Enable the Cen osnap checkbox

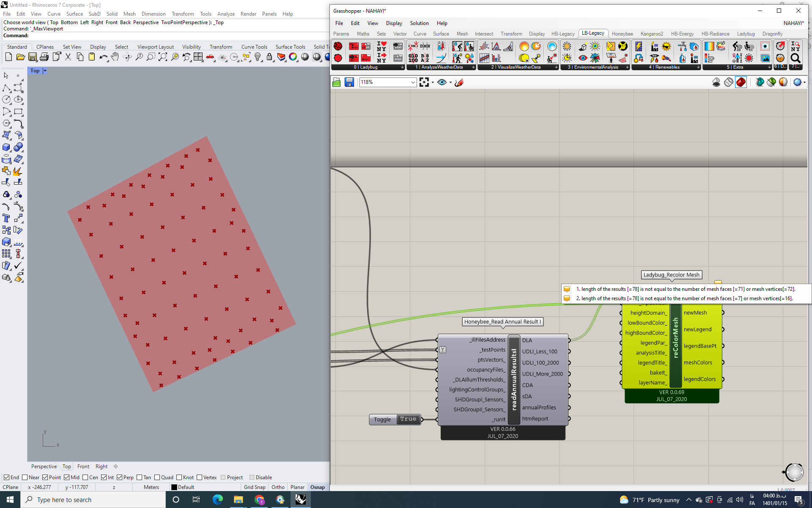point(85,478)
